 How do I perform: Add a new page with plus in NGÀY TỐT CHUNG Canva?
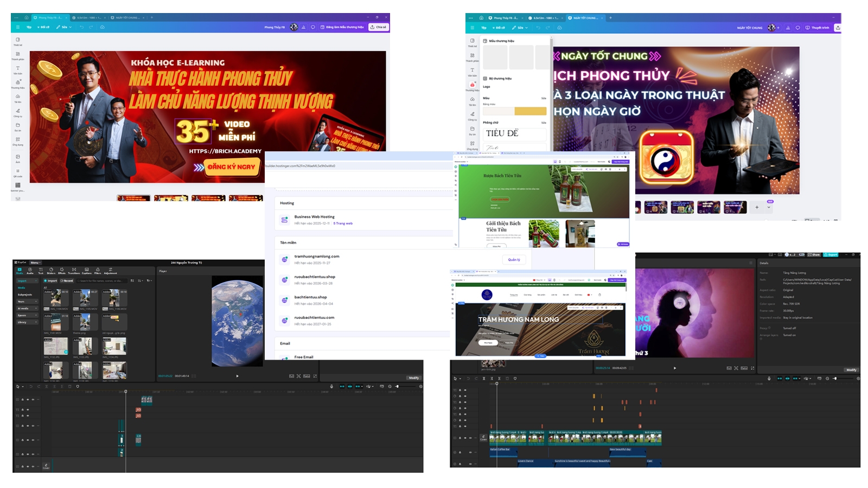pos(757,207)
